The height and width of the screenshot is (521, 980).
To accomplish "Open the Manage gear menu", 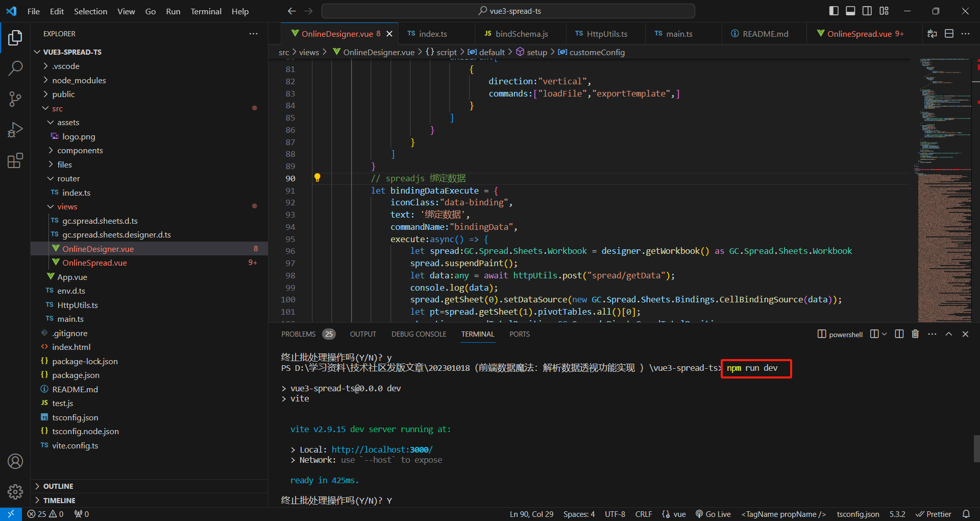I will [x=15, y=491].
